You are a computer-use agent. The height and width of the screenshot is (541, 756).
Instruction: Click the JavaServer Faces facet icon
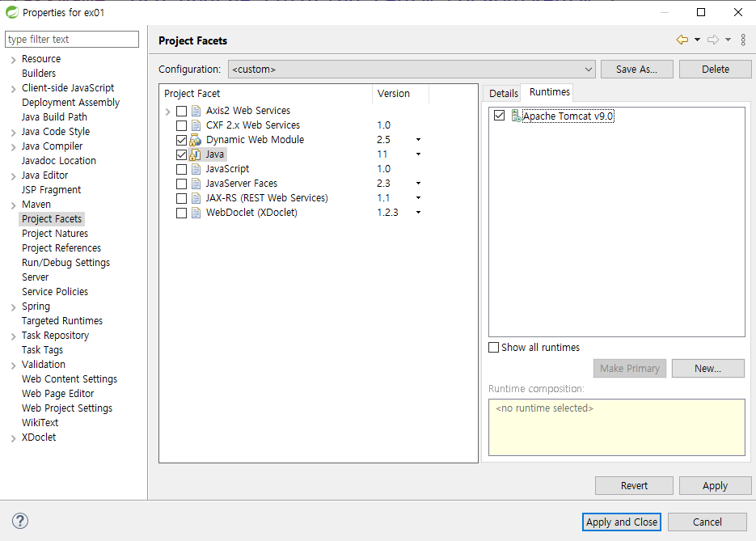click(196, 184)
